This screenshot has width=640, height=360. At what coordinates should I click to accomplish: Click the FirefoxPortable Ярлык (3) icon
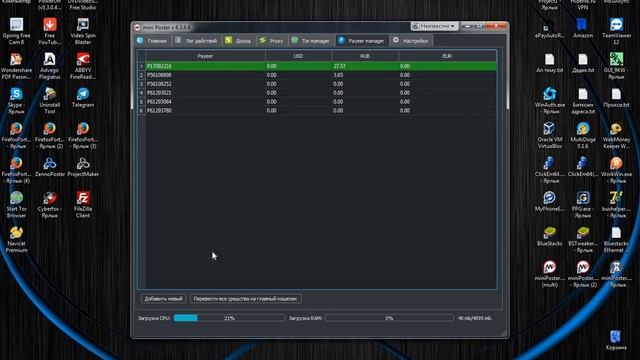tap(83, 136)
